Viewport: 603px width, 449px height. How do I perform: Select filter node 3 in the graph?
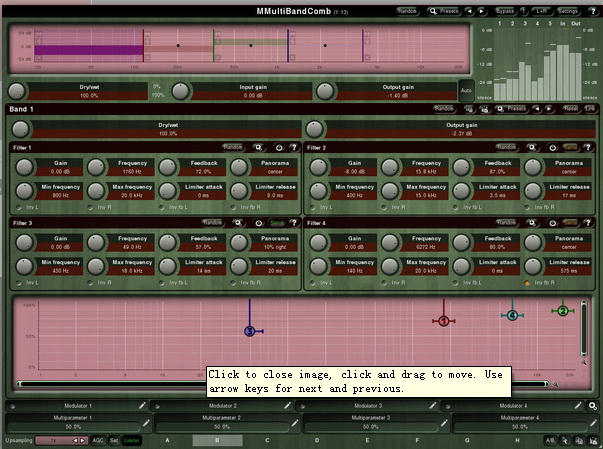(249, 331)
